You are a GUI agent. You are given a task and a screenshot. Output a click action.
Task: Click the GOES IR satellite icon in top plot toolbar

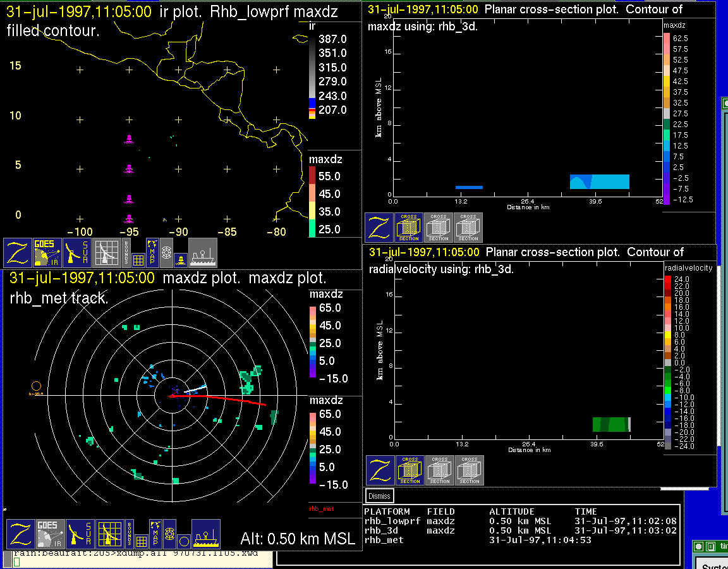(x=47, y=253)
